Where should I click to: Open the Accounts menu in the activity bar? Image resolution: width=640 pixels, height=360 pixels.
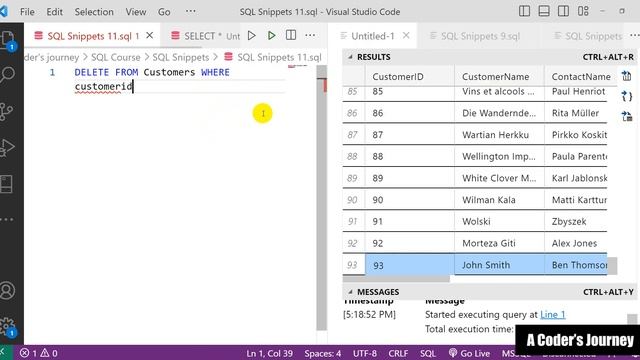(7, 290)
